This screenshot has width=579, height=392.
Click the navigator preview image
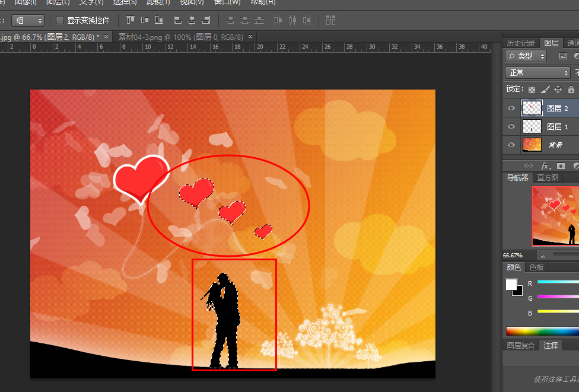(555, 215)
